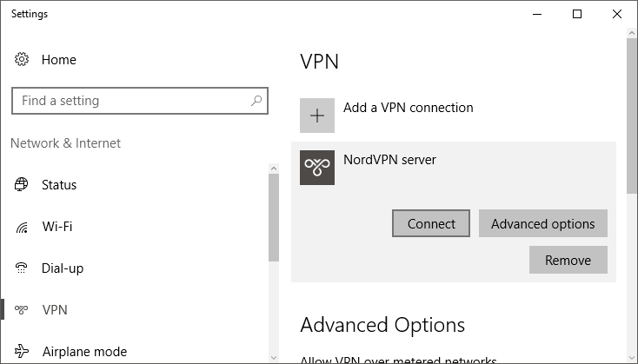
Task: Click the plus icon to add VPN
Action: tap(317, 116)
